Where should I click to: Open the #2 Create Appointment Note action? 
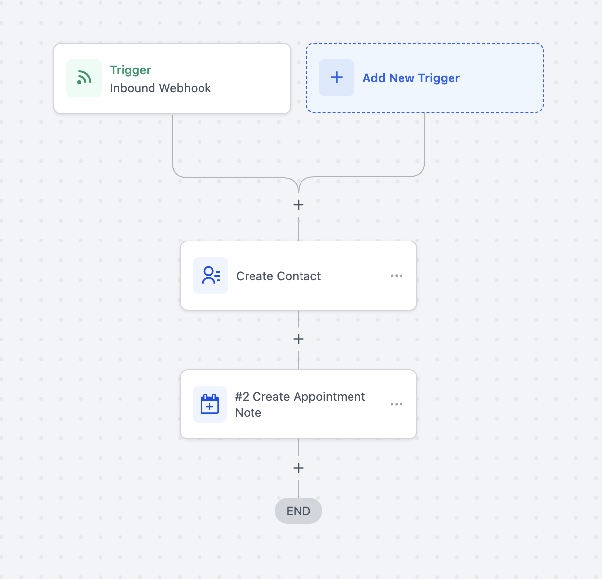pyautogui.click(x=298, y=404)
